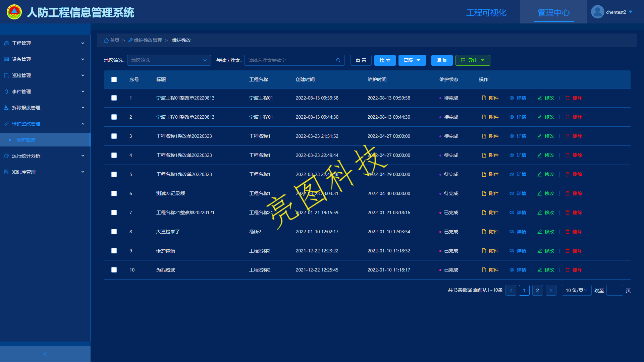
Task: Click the 添加 add button
Action: (x=442, y=60)
